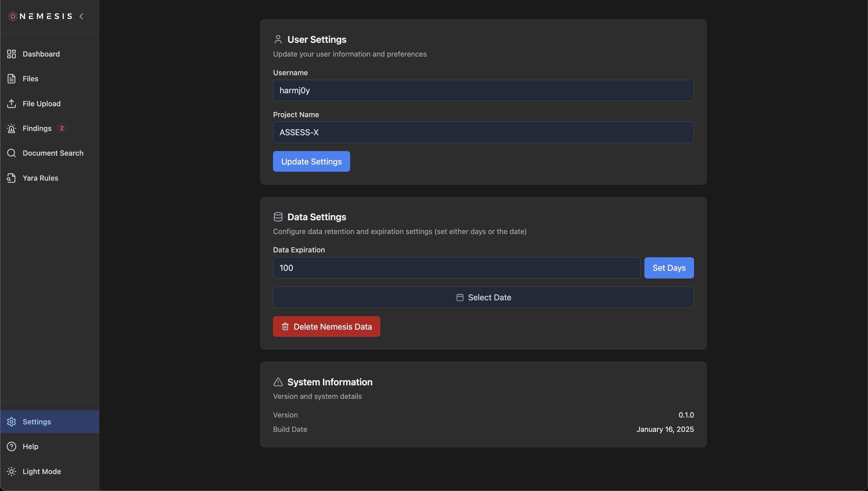Select the Document Search magnifier icon
Viewport: 868px width, 491px height.
point(11,153)
